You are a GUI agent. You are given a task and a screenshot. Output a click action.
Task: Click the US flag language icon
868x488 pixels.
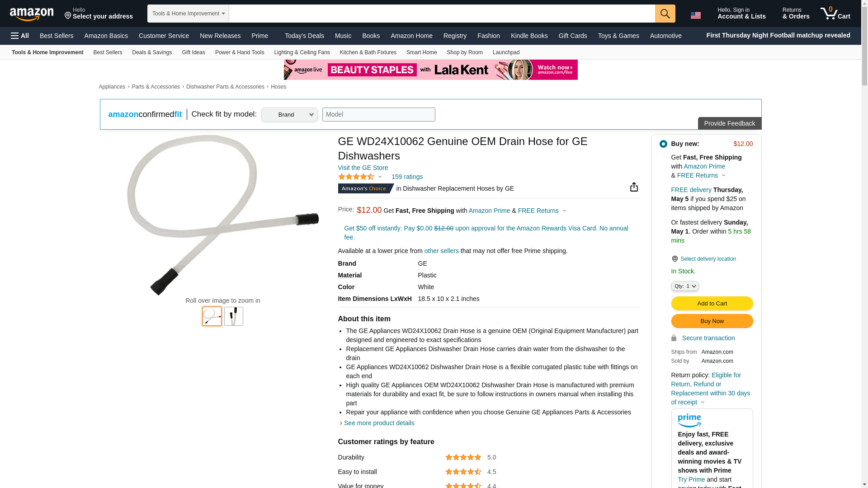pos(695,15)
